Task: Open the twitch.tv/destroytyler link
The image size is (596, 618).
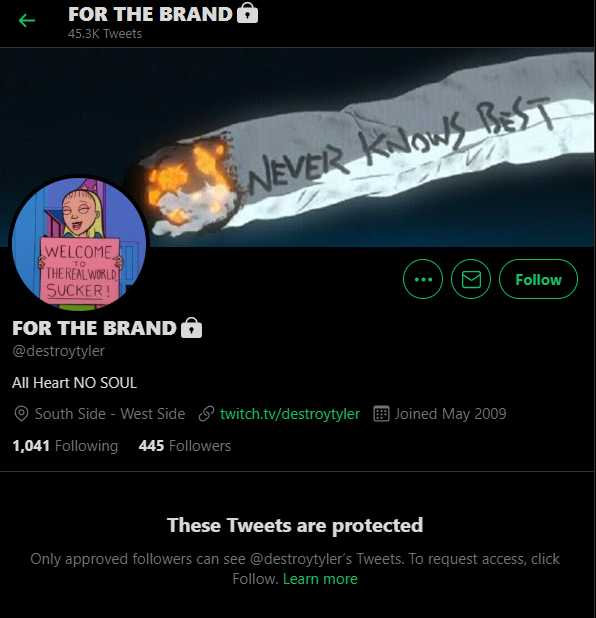Action: [x=290, y=414]
